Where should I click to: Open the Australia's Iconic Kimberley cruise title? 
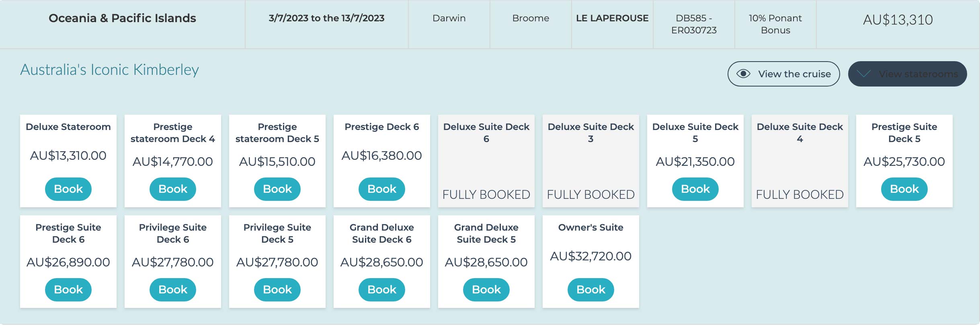click(x=109, y=70)
